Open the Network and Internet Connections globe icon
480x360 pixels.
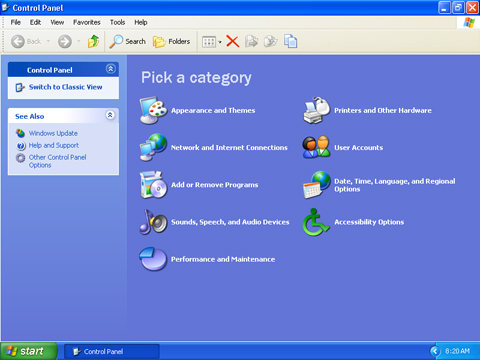[153, 147]
